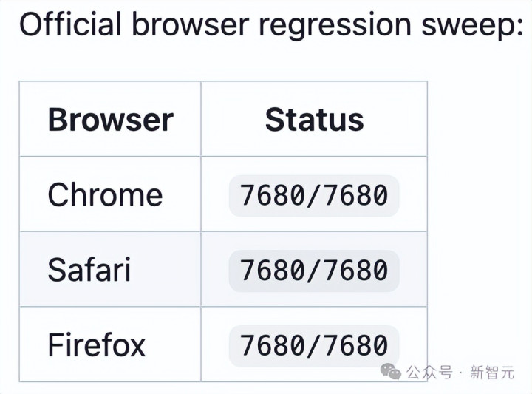
Task: Click the Safari browser name cell
Action: (89, 270)
